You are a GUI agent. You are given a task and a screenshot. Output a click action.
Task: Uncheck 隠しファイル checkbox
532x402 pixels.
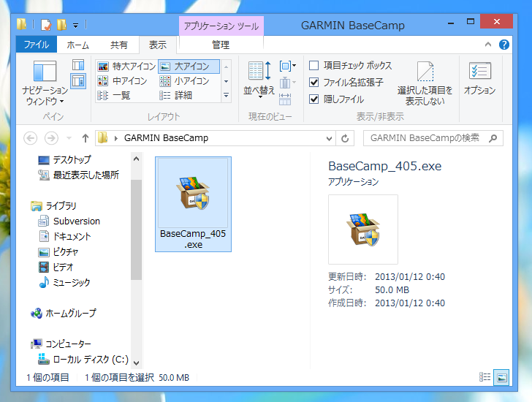pos(314,99)
